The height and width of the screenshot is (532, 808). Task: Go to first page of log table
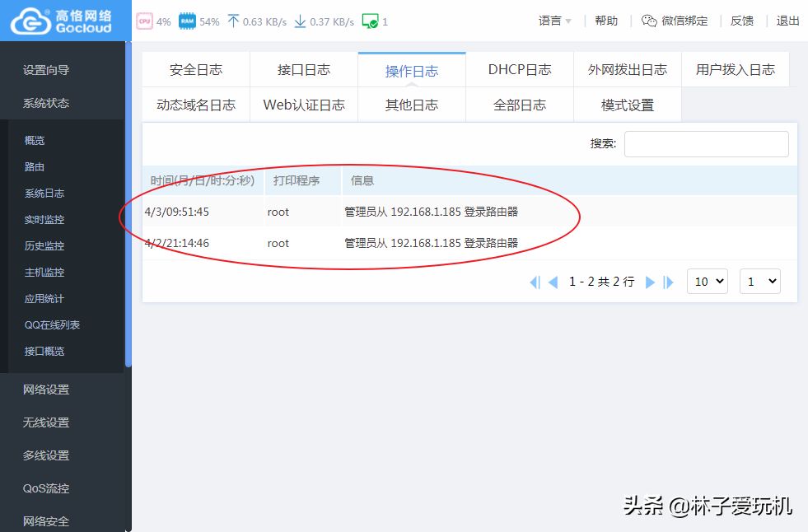coord(535,282)
